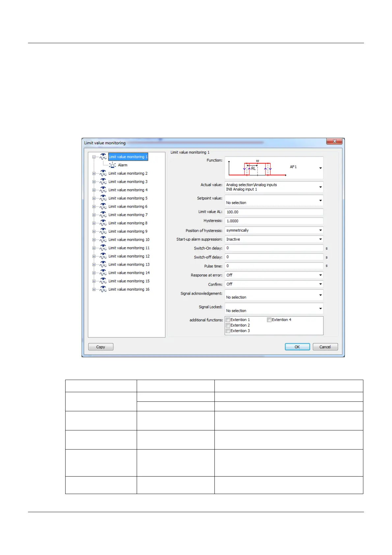Click the OK button
392x555 pixels.
[297, 347]
